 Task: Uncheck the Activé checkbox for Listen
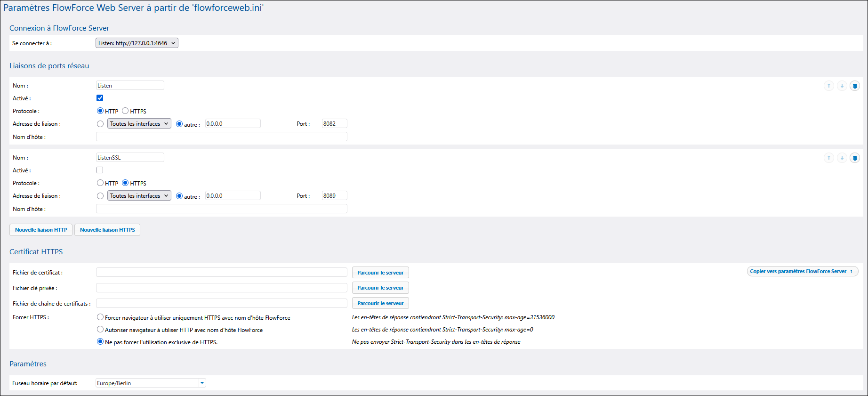click(100, 98)
